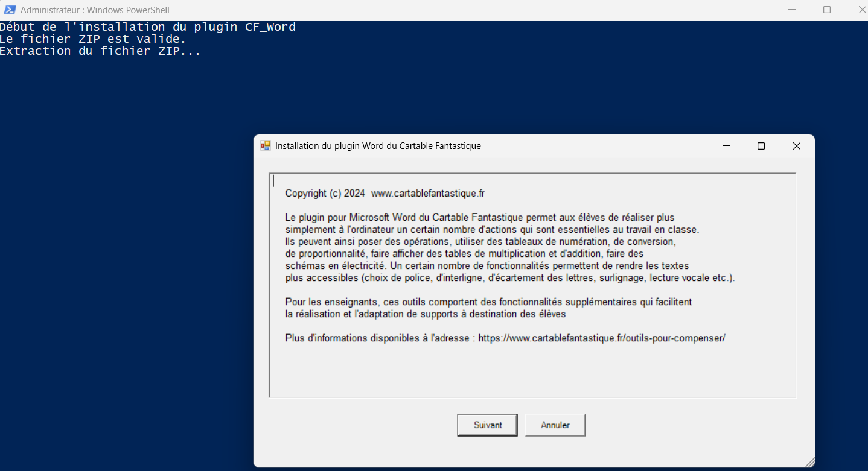868x471 pixels.
Task: Cancel the installation with the Annuler button
Action: [x=555, y=425]
